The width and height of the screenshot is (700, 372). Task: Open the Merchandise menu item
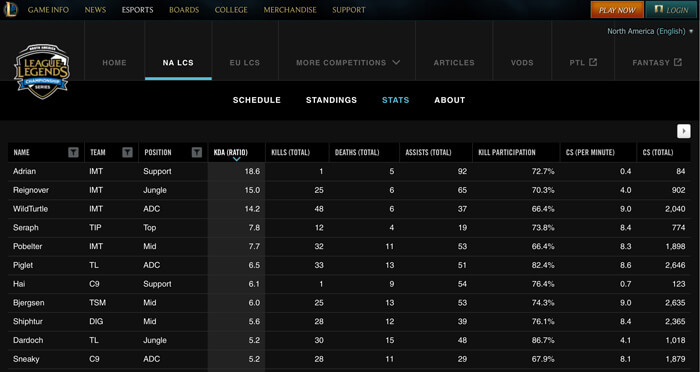[290, 10]
